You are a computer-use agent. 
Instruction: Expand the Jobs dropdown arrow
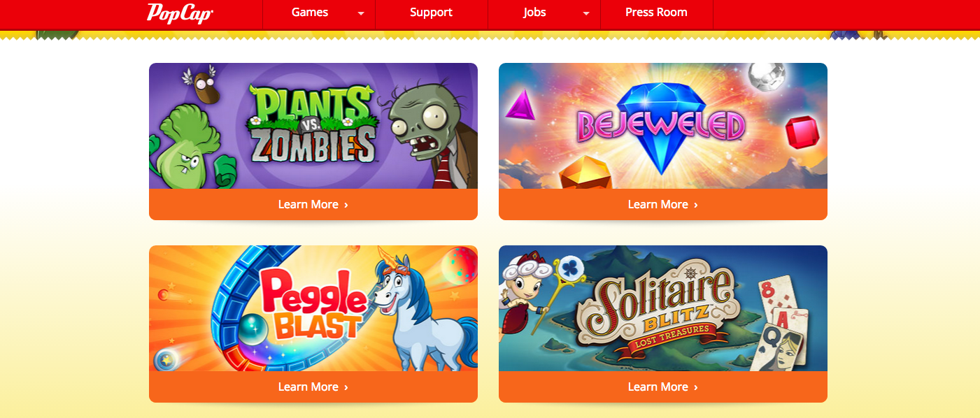pyautogui.click(x=586, y=13)
